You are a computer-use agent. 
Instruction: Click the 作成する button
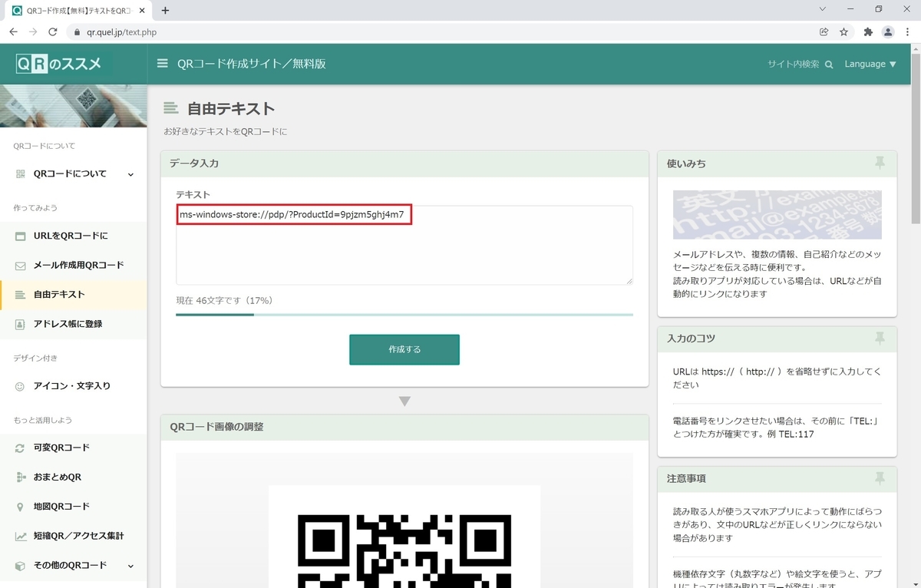click(x=404, y=349)
